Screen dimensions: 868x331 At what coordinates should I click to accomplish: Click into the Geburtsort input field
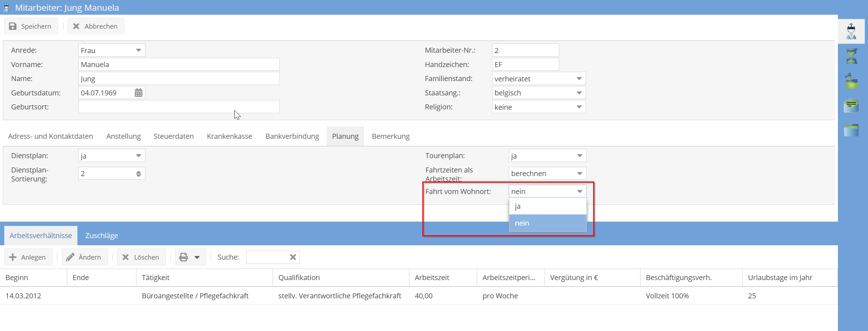click(179, 107)
